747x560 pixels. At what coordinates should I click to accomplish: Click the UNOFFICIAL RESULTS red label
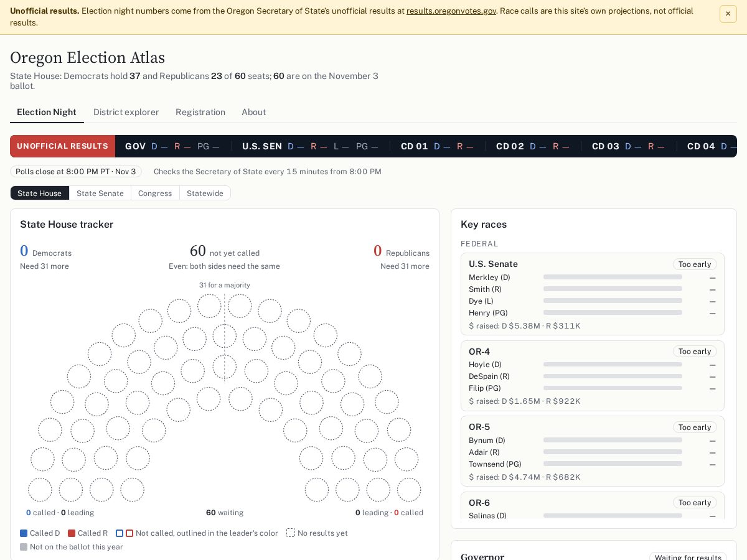point(62,146)
